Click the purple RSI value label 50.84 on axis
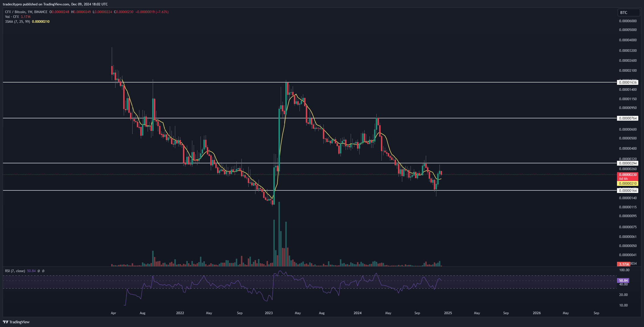The image size is (644, 327). tap(623, 281)
